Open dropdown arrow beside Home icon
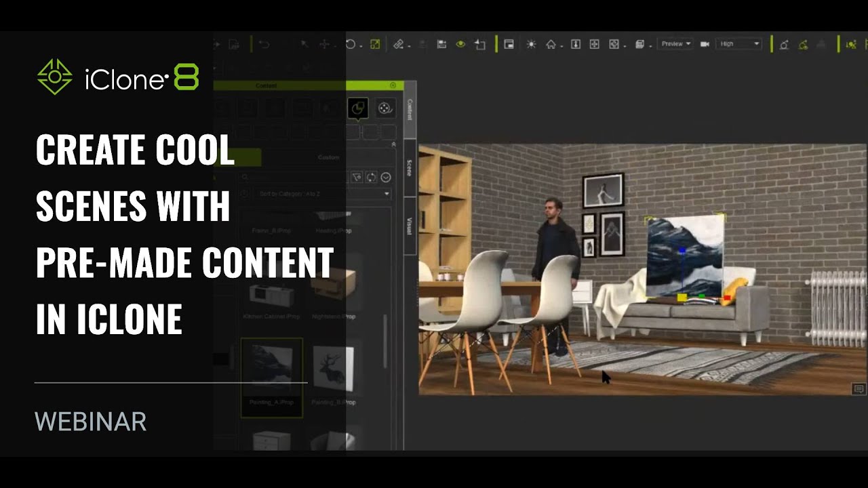868x488 pixels. (561, 46)
